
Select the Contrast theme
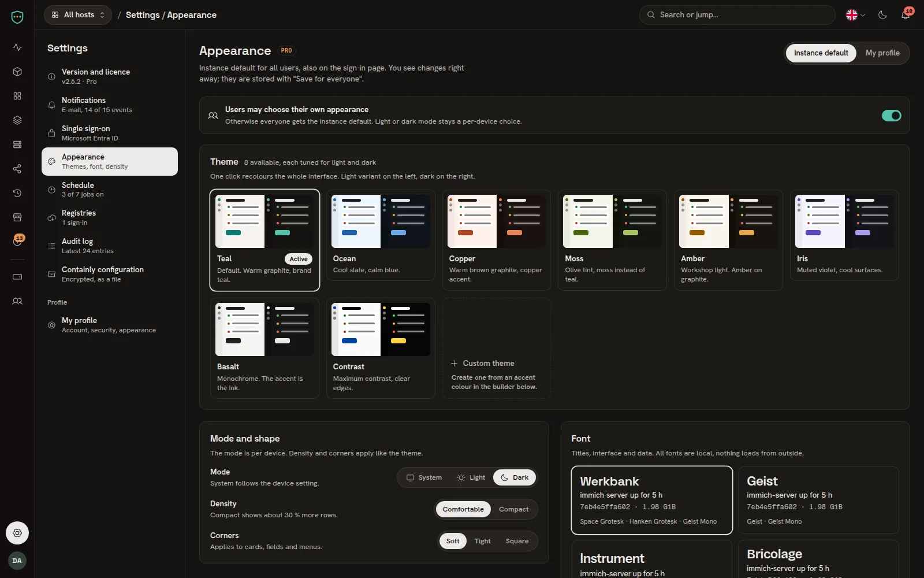pos(381,348)
